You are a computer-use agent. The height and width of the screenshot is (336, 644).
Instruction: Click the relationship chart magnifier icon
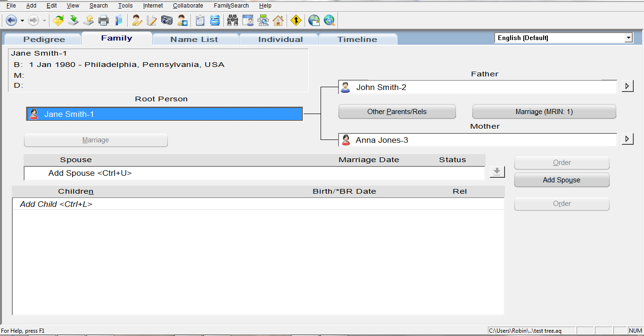point(264,20)
